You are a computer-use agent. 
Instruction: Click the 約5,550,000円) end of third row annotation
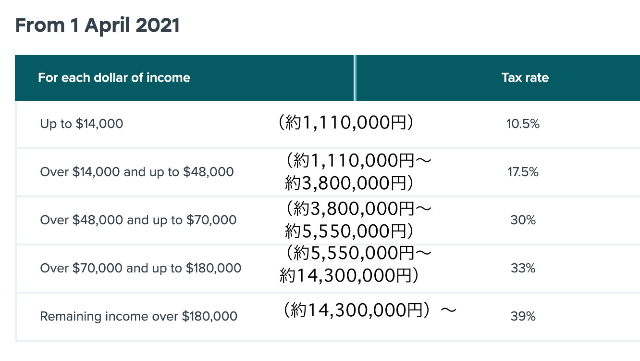click(349, 231)
